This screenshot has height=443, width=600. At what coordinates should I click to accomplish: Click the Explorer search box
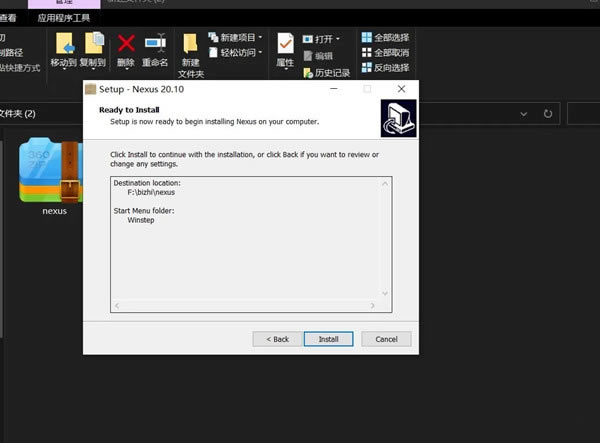(x=584, y=114)
